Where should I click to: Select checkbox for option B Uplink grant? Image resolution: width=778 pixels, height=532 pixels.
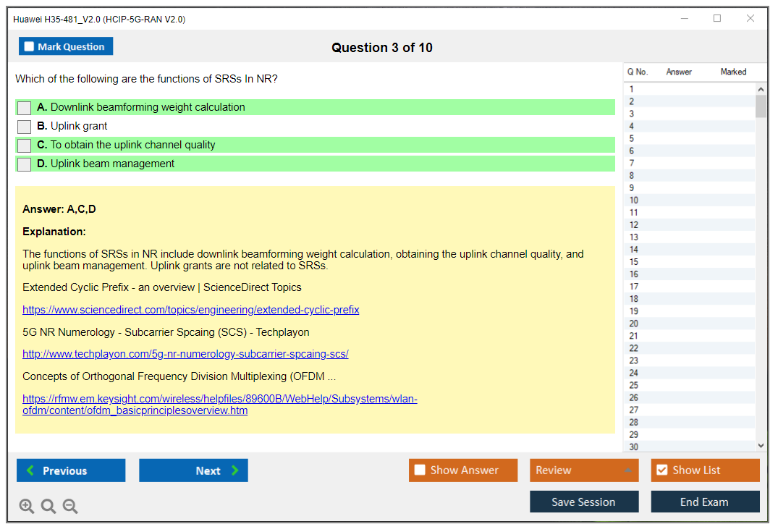25,127
